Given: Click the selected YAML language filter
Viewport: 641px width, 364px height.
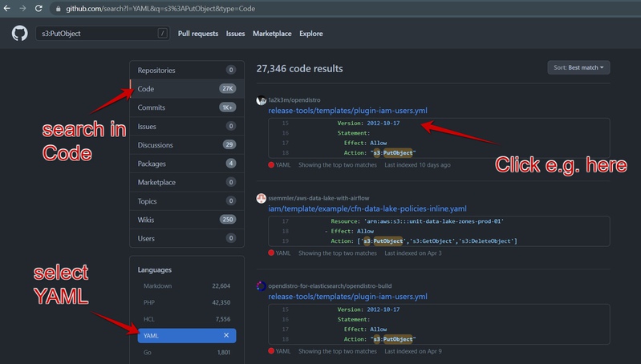Looking at the screenshot, I should point(187,335).
